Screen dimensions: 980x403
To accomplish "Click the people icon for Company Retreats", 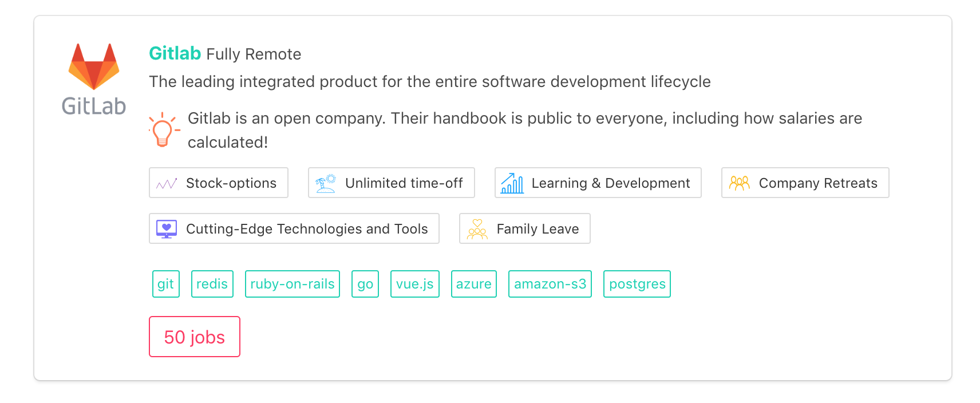I will [739, 183].
